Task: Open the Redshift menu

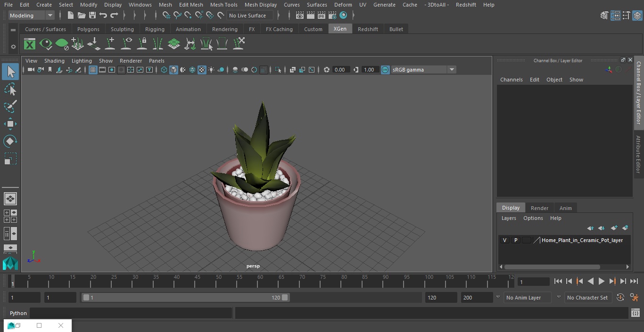Action: point(466,5)
